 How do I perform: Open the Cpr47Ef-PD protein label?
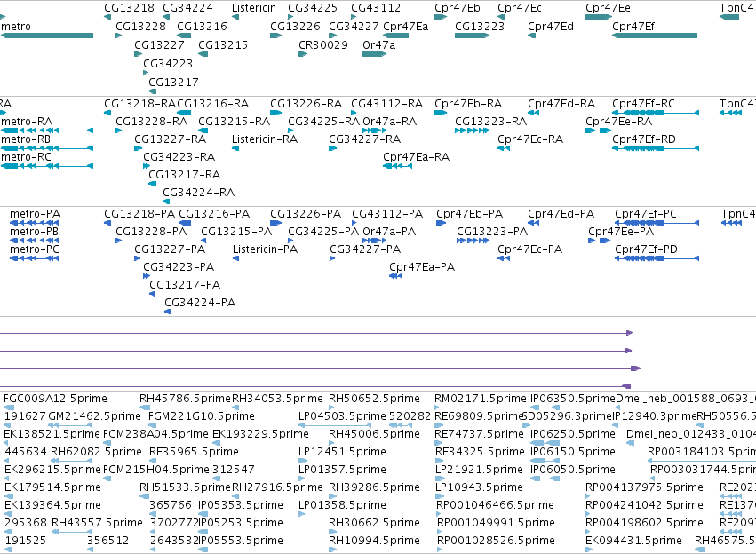click(x=646, y=249)
